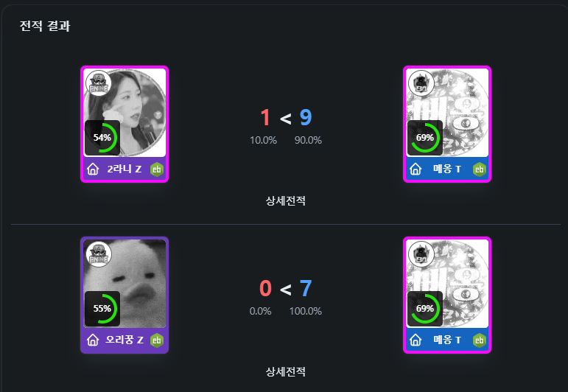568x392 pixels.
Task: Open 상세전적 under the 0 < 7 score
Action: pos(285,371)
